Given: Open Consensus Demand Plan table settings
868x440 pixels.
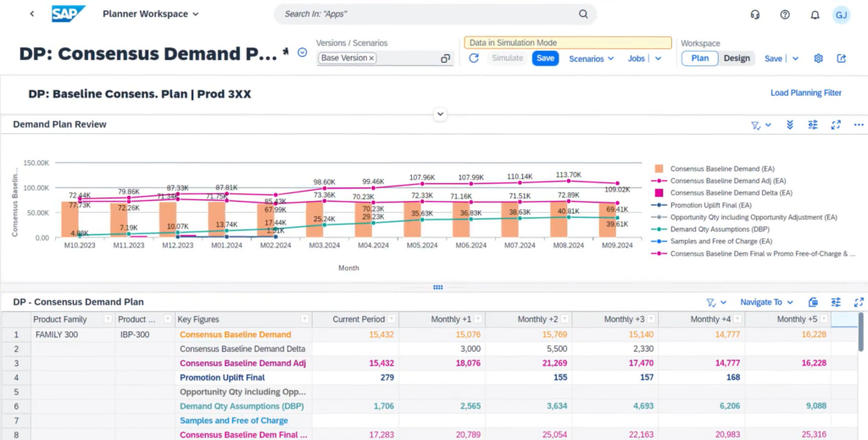Looking at the screenshot, I should click(x=836, y=302).
